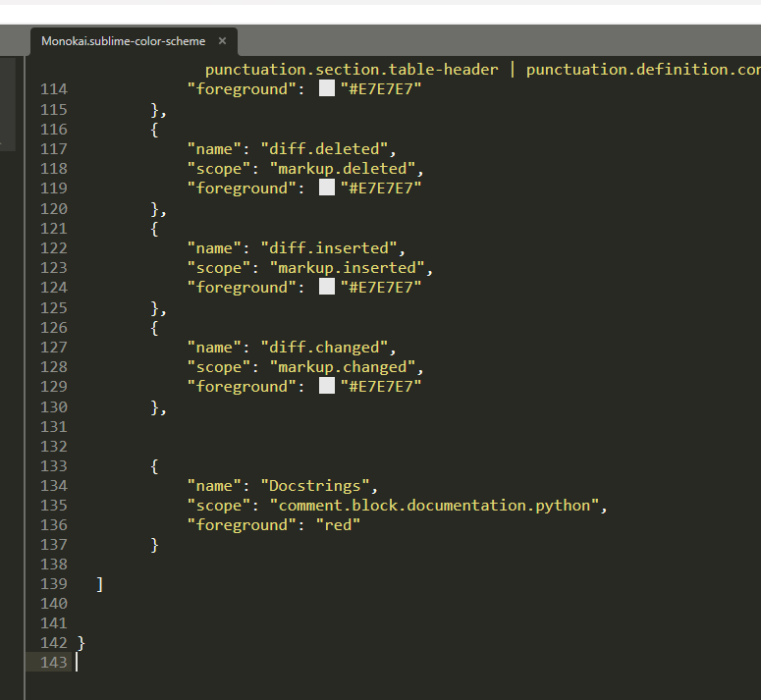Click the closing curly brace on line 142
Image resolution: width=761 pixels, height=700 pixels.
(82, 643)
